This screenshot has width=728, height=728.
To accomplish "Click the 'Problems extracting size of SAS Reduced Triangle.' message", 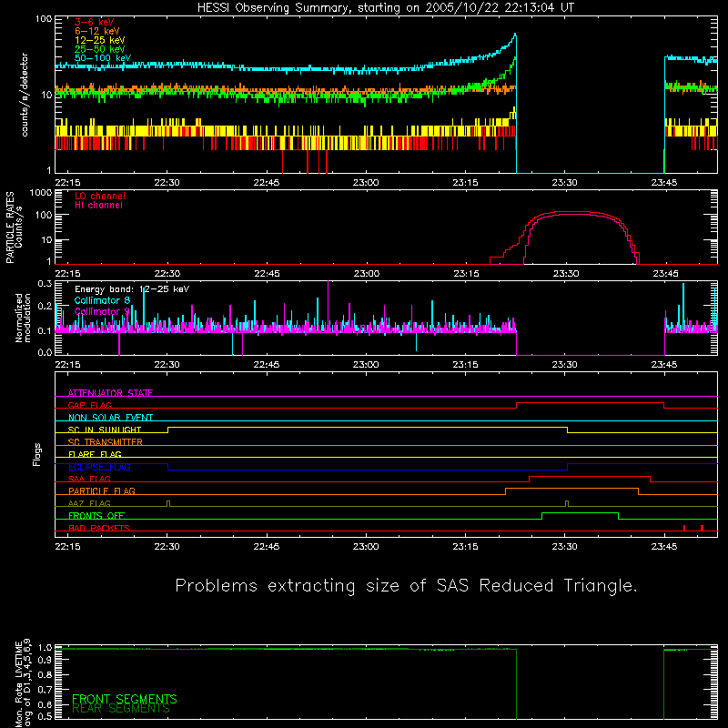I will [x=406, y=586].
